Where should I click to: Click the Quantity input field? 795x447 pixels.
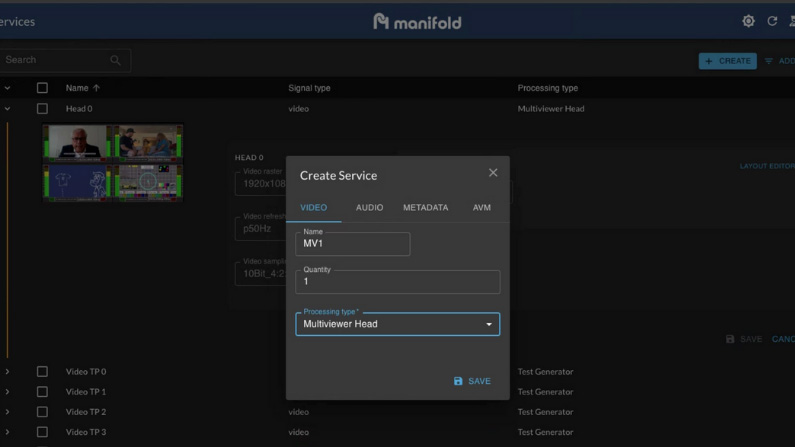click(397, 282)
